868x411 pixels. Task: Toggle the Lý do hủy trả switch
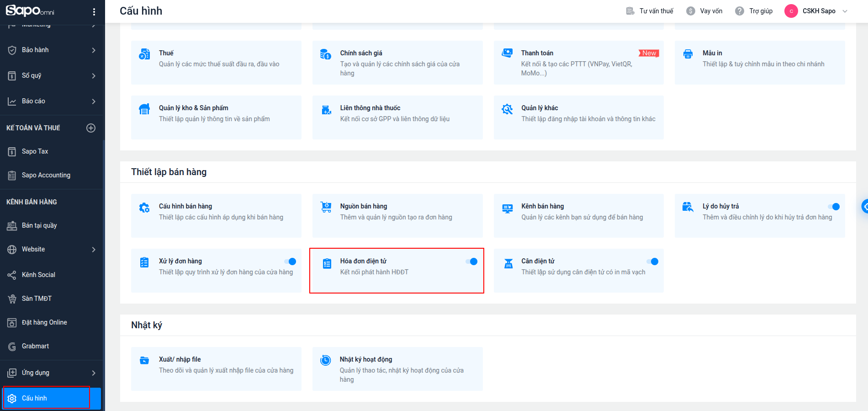pyautogui.click(x=834, y=207)
